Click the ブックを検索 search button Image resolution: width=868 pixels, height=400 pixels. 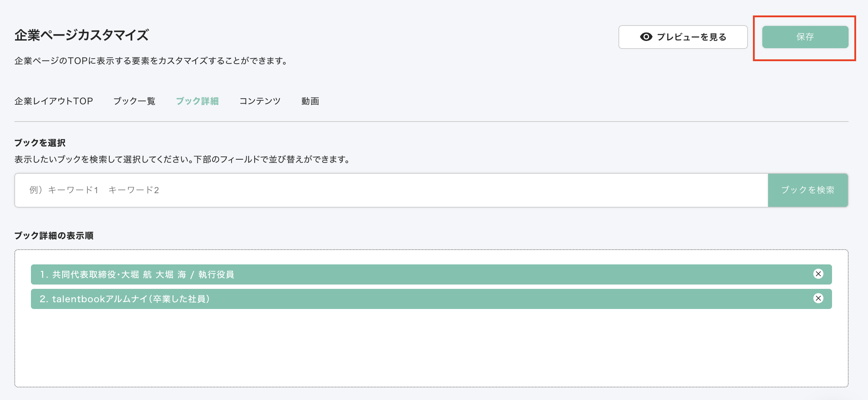808,190
